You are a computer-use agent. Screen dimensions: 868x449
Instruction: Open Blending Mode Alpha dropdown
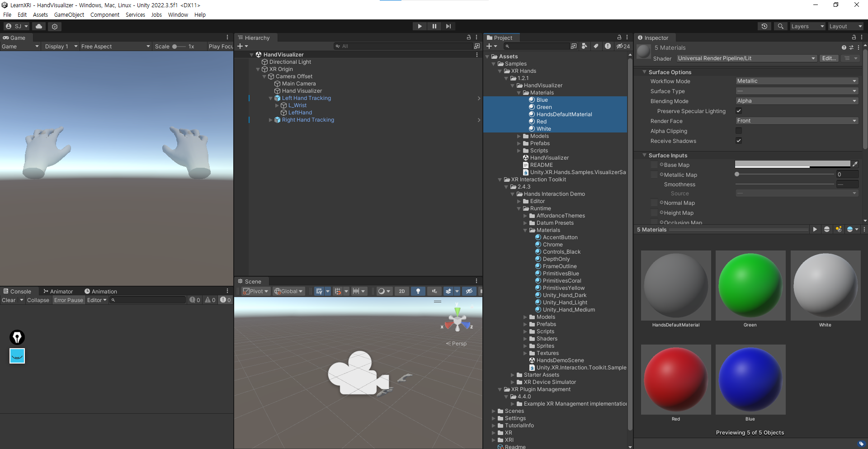[x=797, y=101]
